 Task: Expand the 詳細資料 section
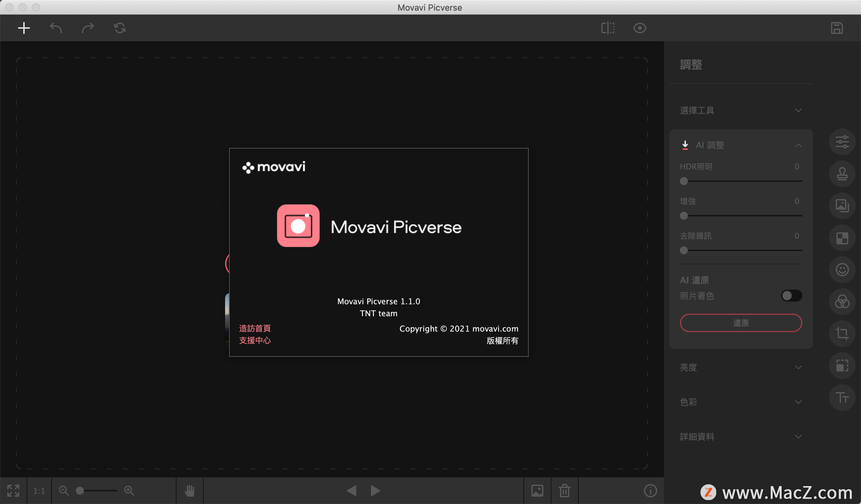pyautogui.click(x=741, y=436)
